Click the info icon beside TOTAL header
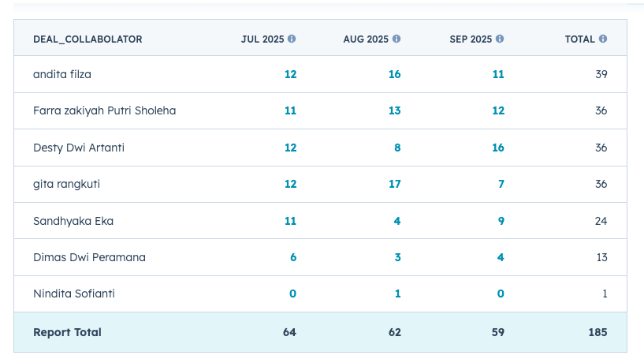644x359 pixels. (603, 39)
